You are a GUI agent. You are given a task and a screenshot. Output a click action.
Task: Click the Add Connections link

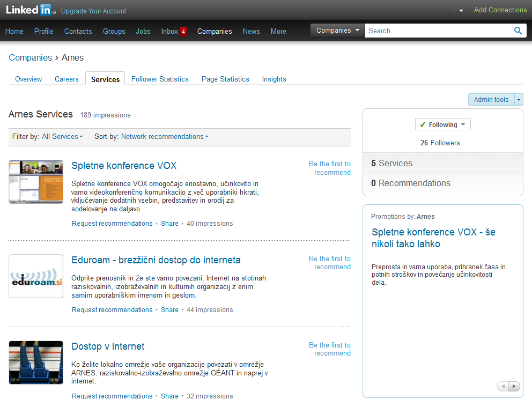pos(500,10)
